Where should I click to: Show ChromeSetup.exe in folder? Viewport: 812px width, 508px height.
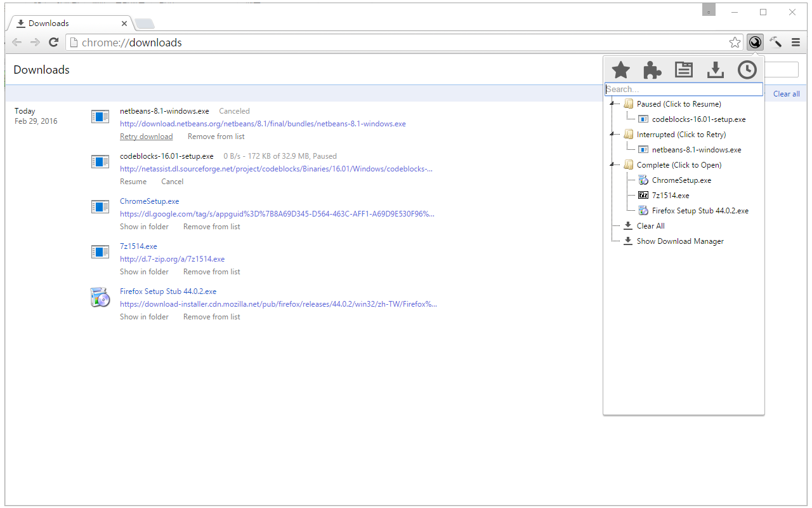144,227
